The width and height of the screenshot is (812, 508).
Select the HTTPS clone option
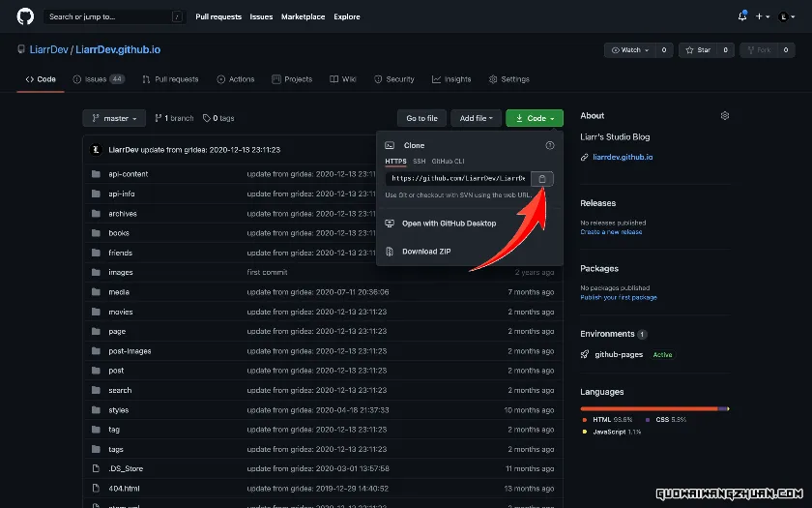pos(395,162)
